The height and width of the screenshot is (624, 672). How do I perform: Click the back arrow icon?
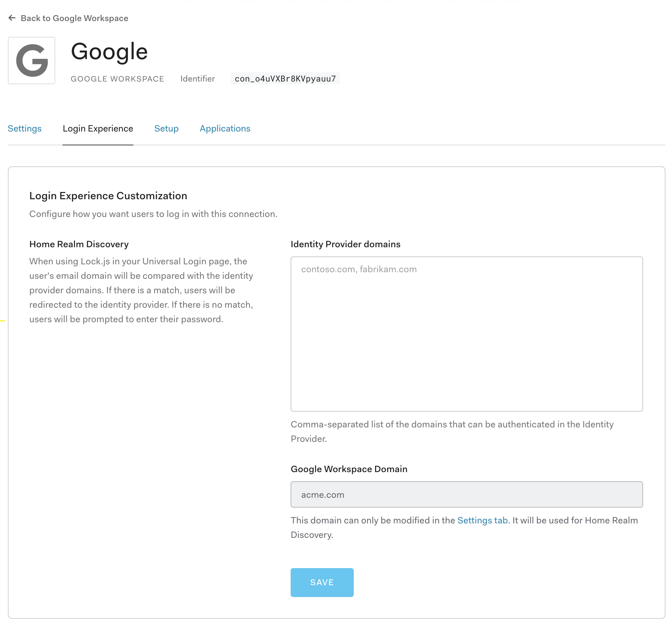click(x=12, y=18)
